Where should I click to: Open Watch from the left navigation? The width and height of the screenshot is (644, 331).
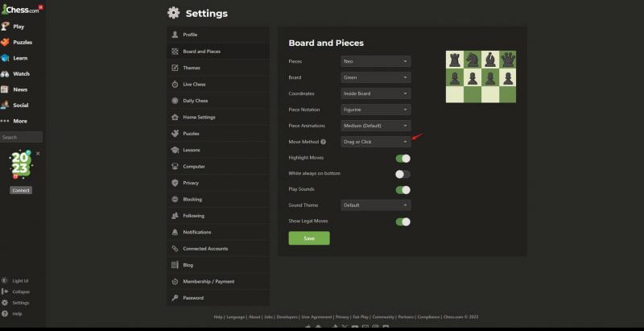[6, 73]
